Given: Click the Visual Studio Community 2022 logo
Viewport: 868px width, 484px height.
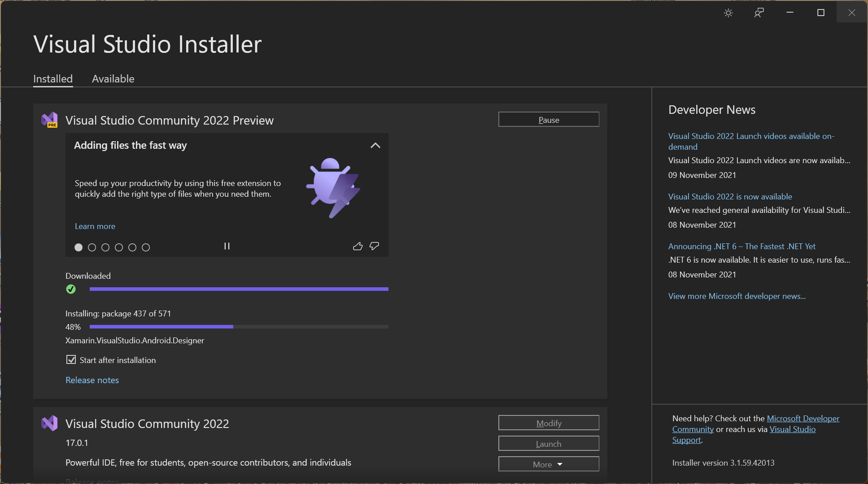Looking at the screenshot, I should [49, 423].
